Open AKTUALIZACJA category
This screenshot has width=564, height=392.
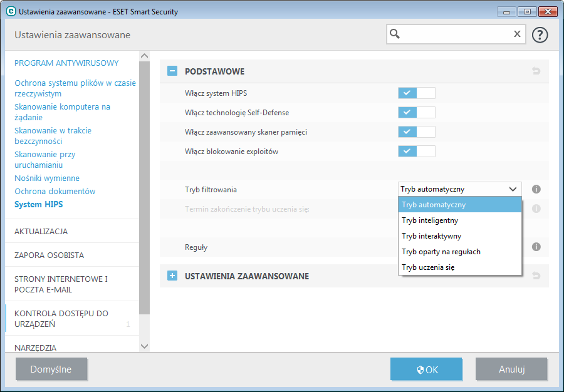tap(41, 232)
